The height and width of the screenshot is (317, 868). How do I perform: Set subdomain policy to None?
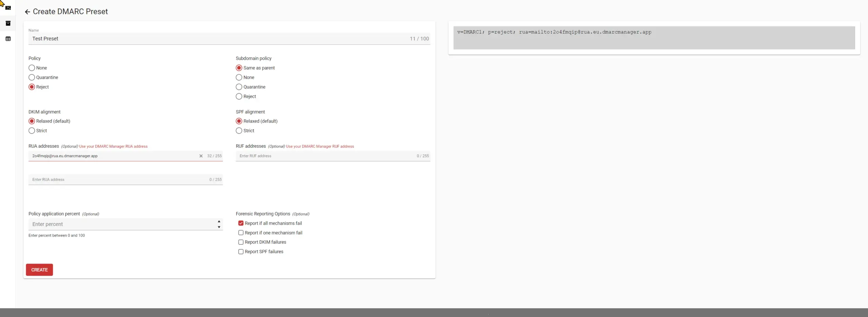238,77
